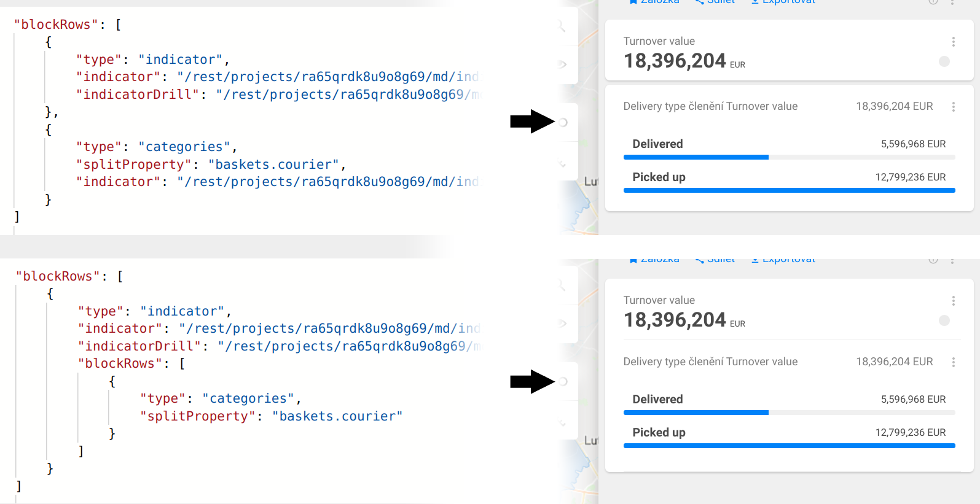This screenshot has height=504, width=980.
Task: Toggle gray circle on lower Turnover value card
Action: click(x=944, y=320)
